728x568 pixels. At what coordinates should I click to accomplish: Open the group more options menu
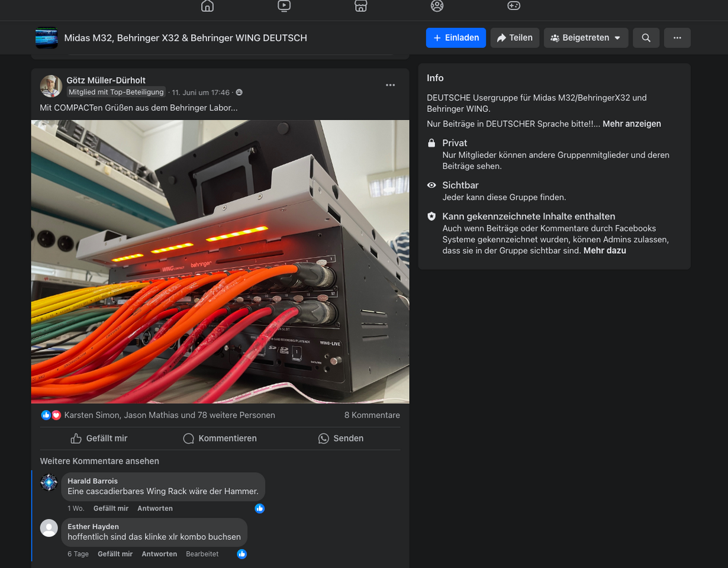tap(677, 38)
